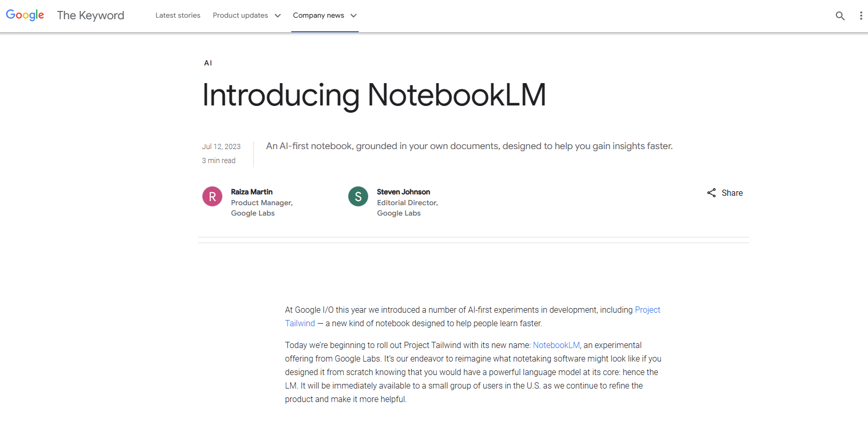Click the AI category label
The image size is (868, 427).
tap(208, 63)
